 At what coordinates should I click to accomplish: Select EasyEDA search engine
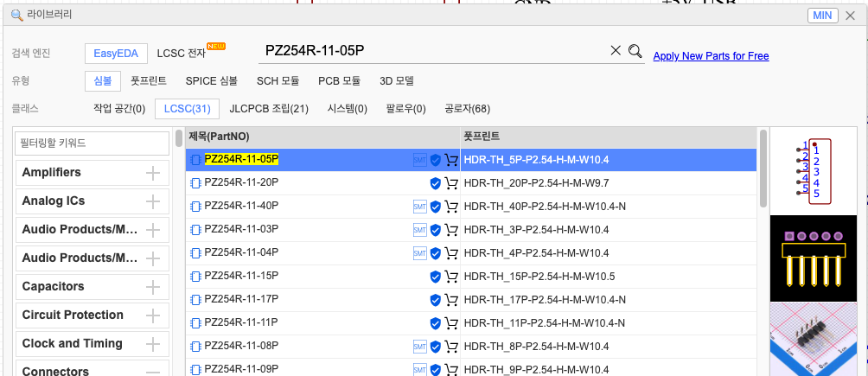(116, 54)
